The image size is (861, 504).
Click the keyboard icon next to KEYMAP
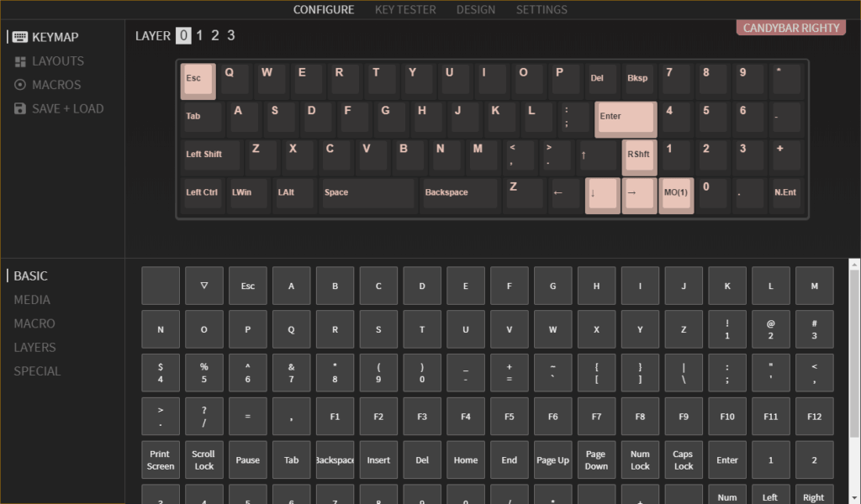[x=20, y=37]
